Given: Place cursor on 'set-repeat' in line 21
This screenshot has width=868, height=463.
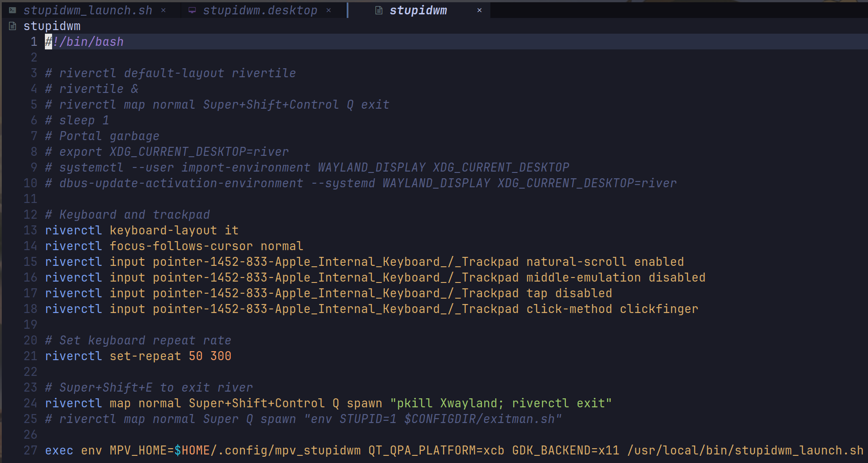Looking at the screenshot, I should [145, 356].
